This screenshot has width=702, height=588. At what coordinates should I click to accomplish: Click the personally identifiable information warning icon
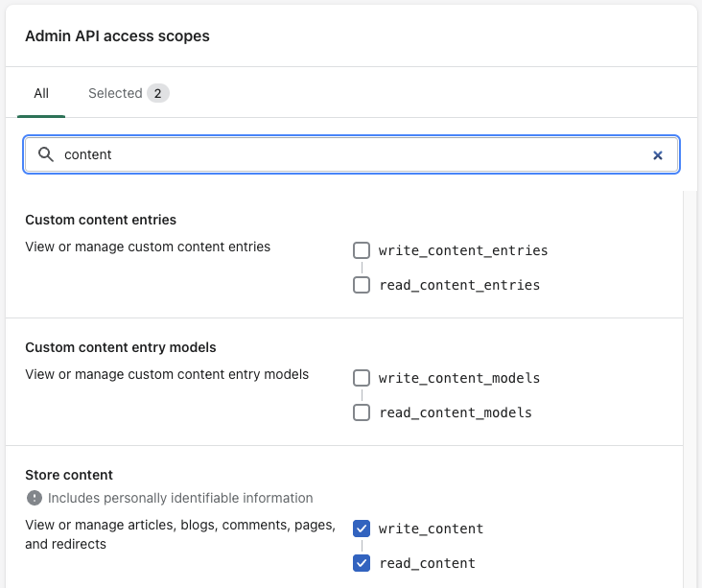coord(35,498)
